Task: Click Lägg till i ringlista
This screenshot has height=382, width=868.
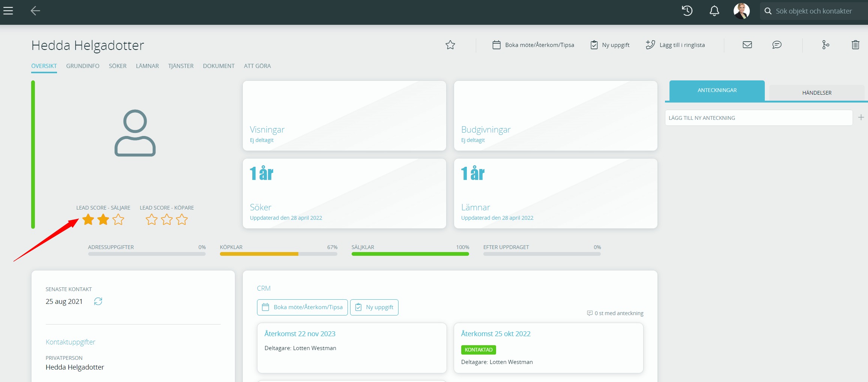Action: click(x=675, y=45)
